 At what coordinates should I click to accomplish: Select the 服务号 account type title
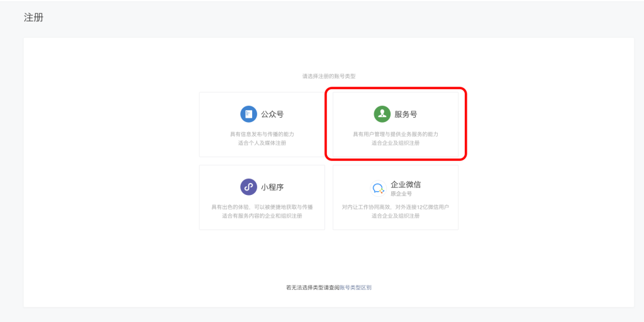(406, 114)
